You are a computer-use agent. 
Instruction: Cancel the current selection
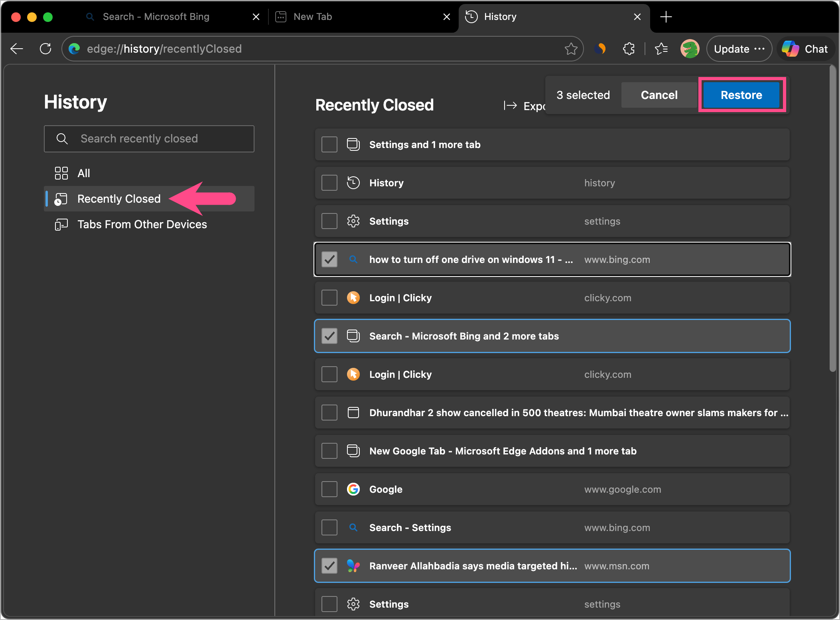[659, 95]
